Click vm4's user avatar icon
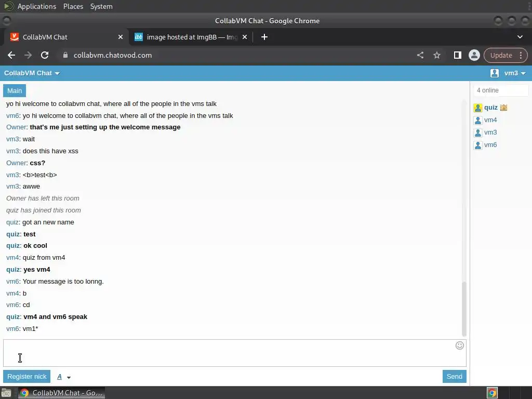 pos(478,121)
